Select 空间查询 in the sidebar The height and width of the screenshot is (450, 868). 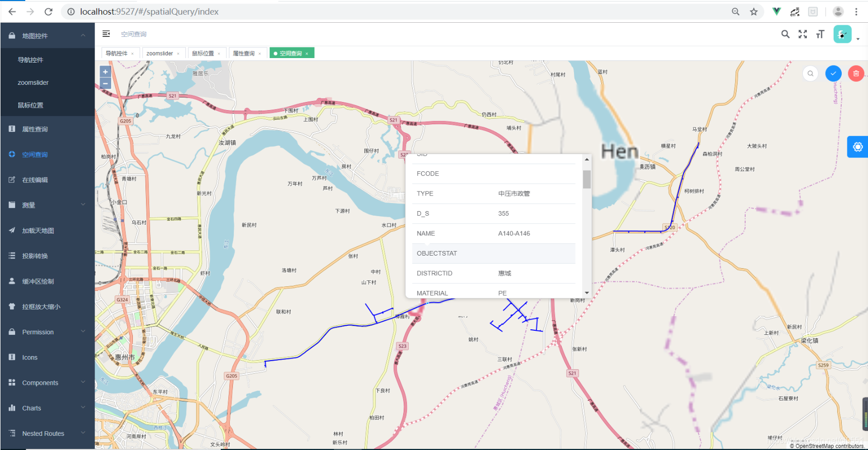point(47,155)
